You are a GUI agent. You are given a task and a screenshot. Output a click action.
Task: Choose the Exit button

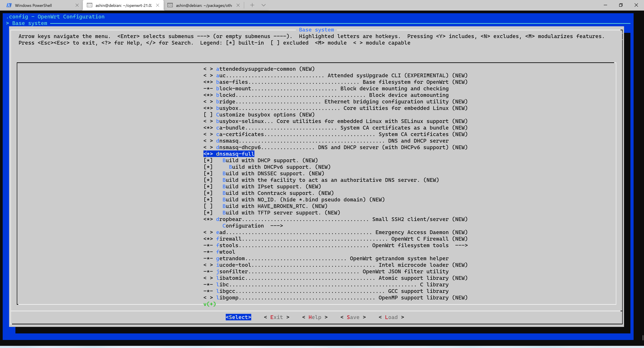(x=277, y=317)
